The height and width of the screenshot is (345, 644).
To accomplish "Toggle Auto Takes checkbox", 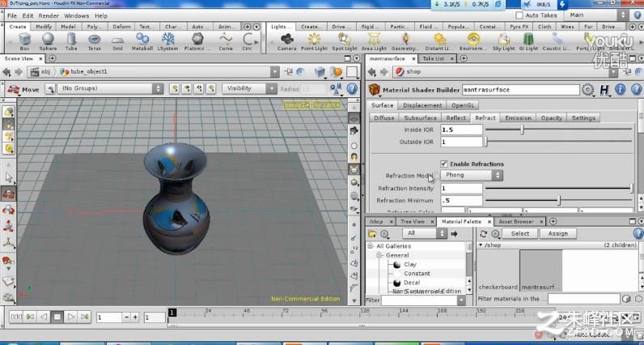I will point(519,15).
